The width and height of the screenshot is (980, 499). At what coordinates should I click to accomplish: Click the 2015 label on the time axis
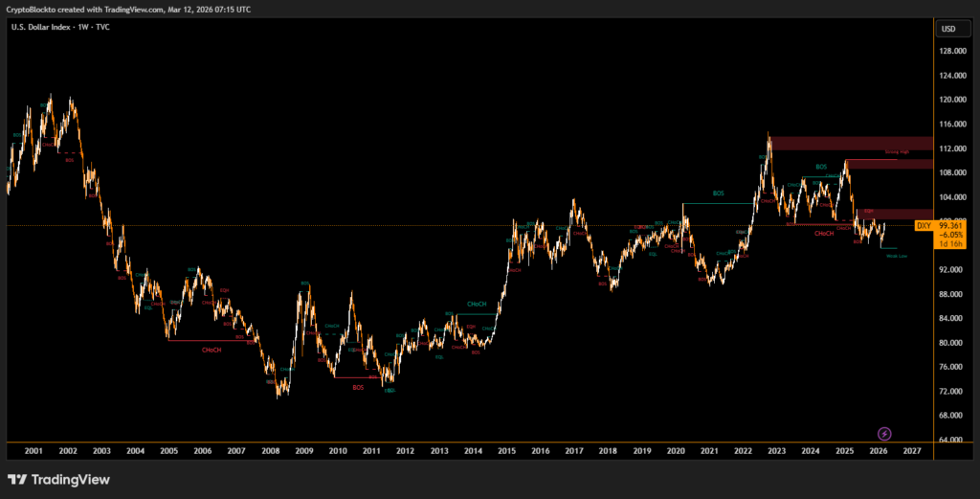(507, 450)
